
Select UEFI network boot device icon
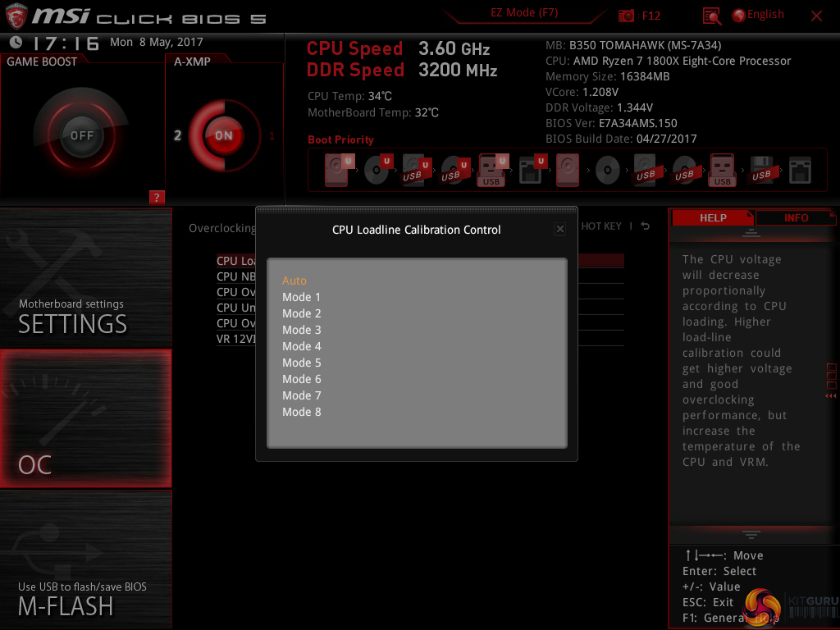click(532, 170)
